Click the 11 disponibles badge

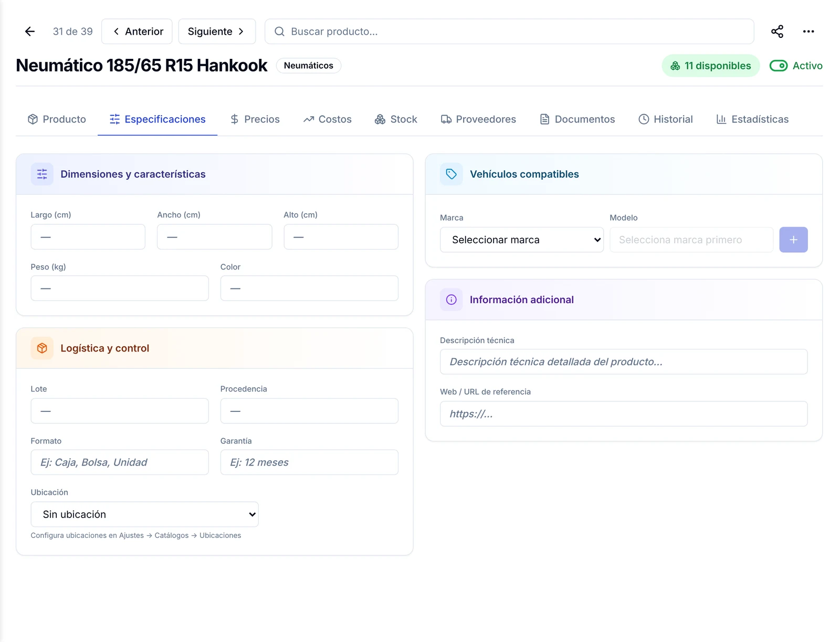(711, 66)
